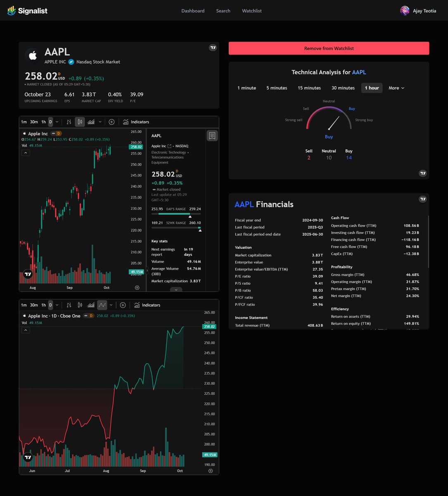Select Bars style on candlestick chart

tap(69, 122)
